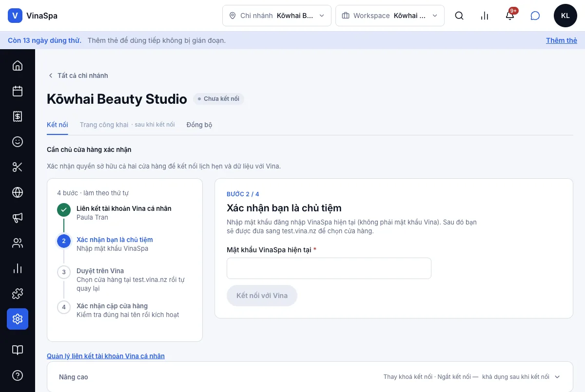This screenshot has width=585, height=392.
Task: Click the Mật khẩu VinaSpa hiện tại field
Action: tap(329, 268)
